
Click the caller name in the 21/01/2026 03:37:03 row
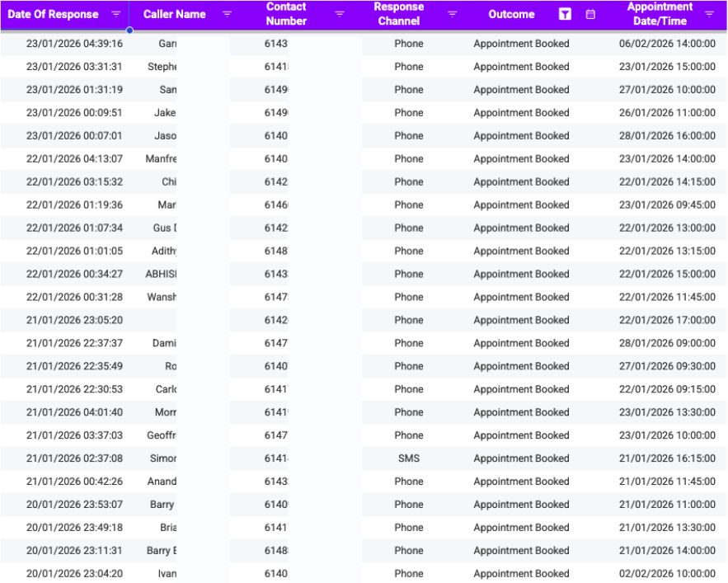coord(162,435)
